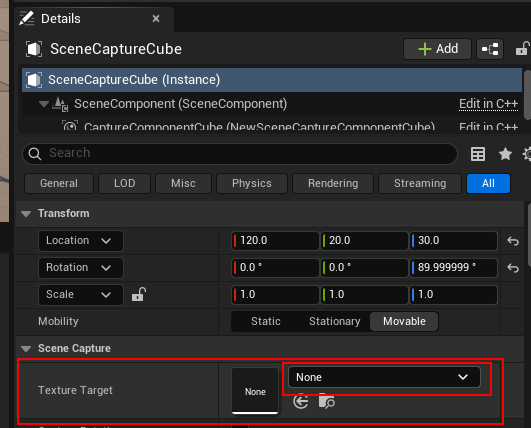Viewport: 531px width, 428px height.
Task: Use selected asset arrow icon for Texture Target
Action: click(301, 402)
